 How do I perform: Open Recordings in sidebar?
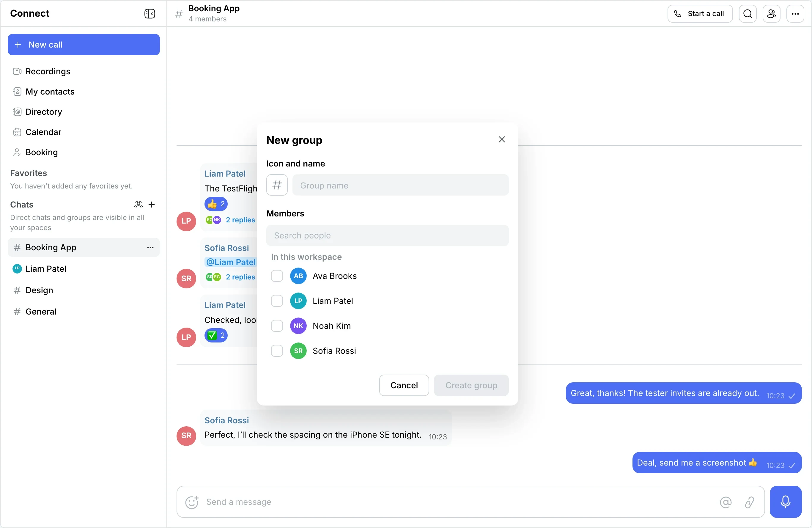pos(84,71)
